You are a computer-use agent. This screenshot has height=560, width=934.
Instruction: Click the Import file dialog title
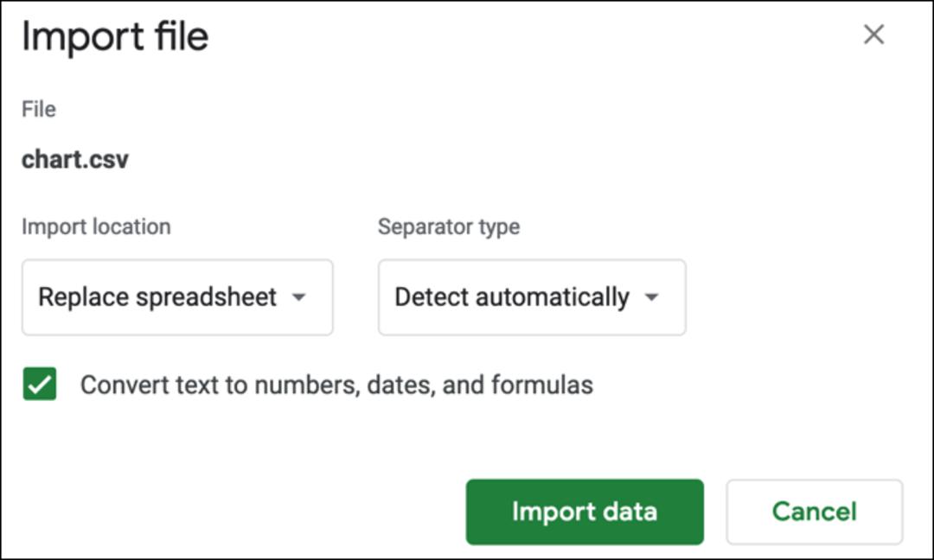click(115, 37)
